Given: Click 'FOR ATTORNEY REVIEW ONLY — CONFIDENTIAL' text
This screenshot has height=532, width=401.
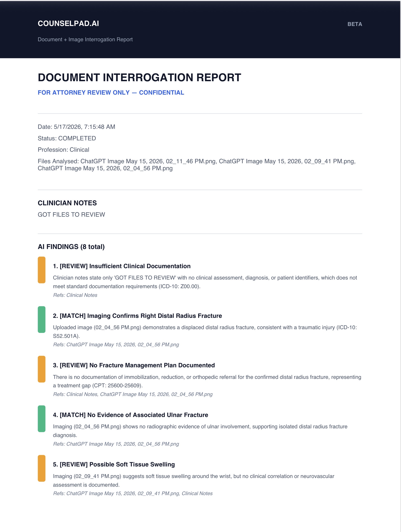Looking at the screenshot, I should [111, 93].
